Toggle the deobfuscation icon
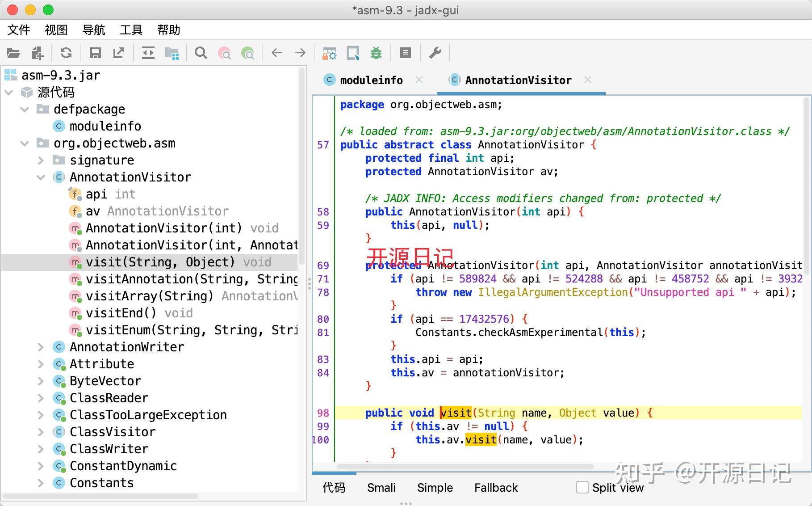 pyautogui.click(x=330, y=53)
